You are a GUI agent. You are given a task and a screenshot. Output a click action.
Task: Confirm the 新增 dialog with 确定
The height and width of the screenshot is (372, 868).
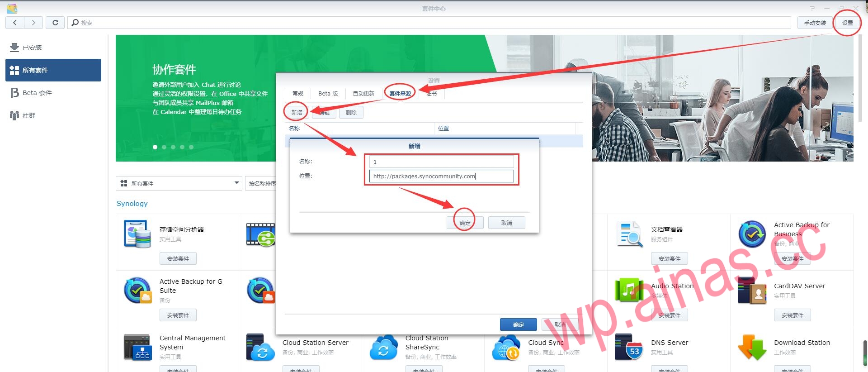click(465, 223)
